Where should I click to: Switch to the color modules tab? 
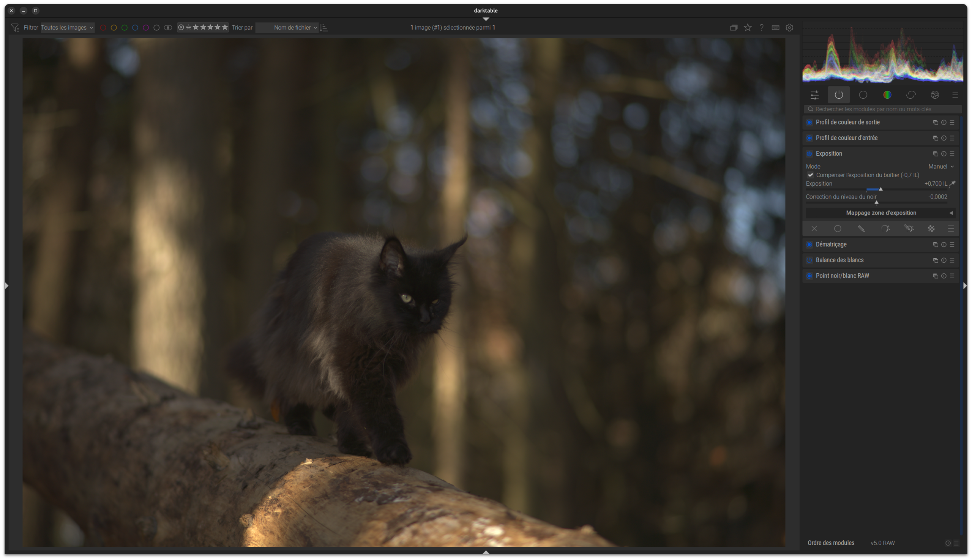click(x=887, y=95)
